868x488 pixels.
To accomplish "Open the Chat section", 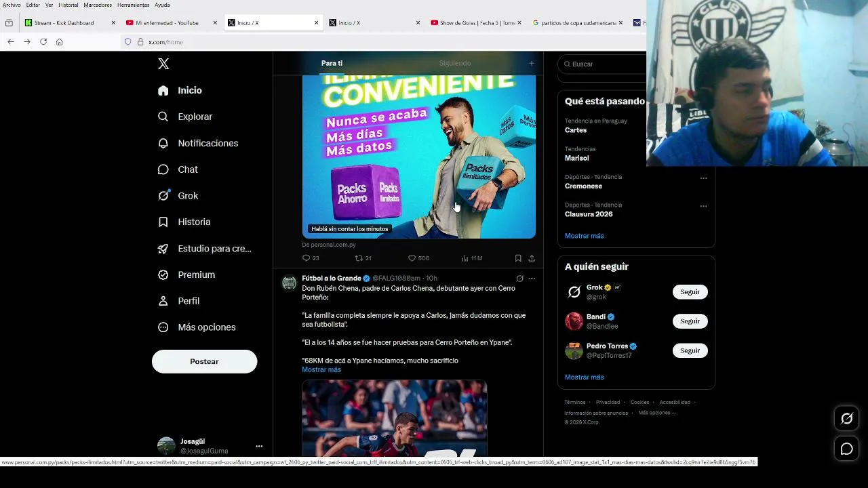I will (178, 169).
